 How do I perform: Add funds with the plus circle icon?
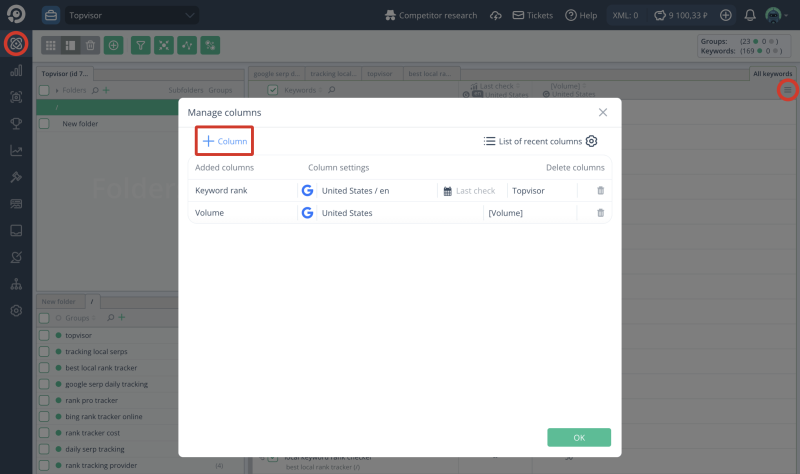(x=726, y=15)
